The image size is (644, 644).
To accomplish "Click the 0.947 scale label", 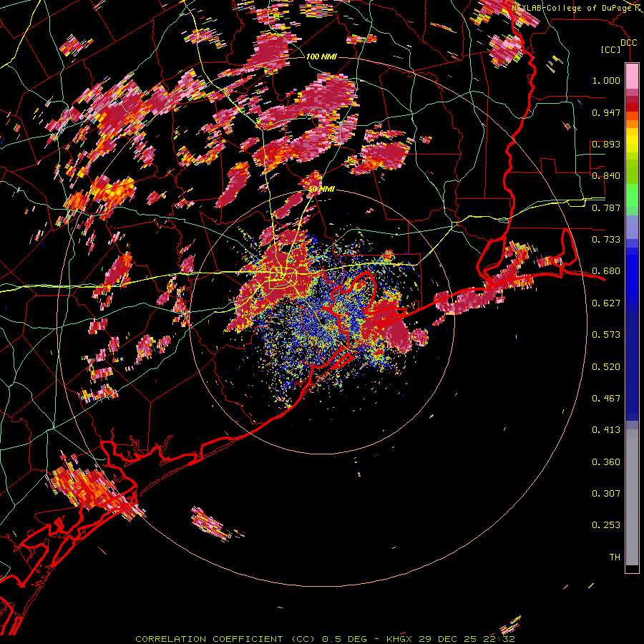I will pyautogui.click(x=606, y=112).
